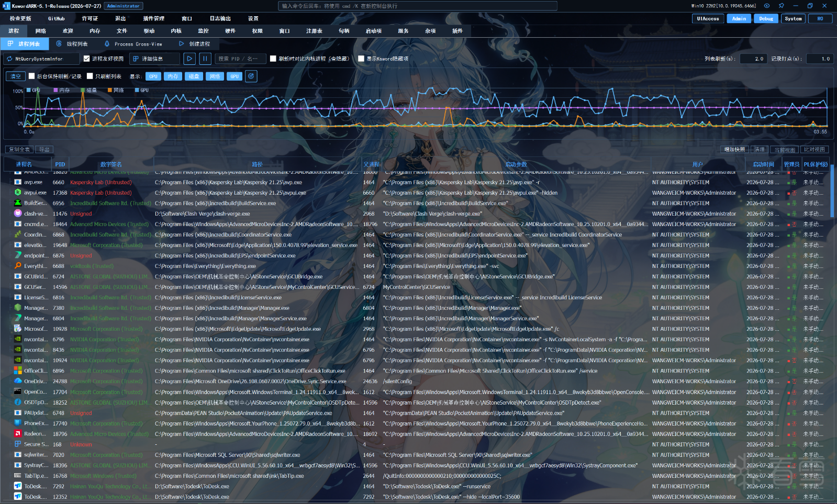The height and width of the screenshot is (504, 837).
Task: Click the 清空 button
Action: 16,76
